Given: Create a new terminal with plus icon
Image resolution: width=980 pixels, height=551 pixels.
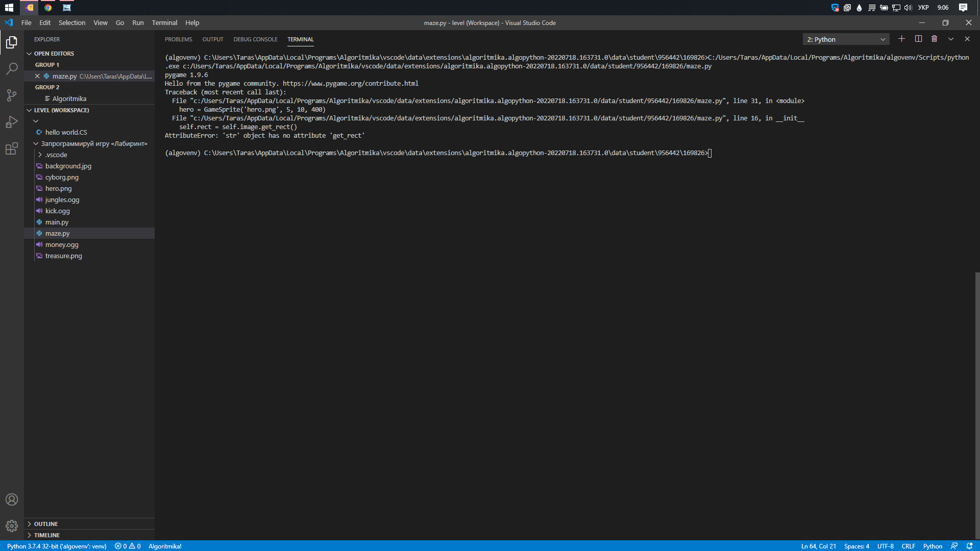Looking at the screenshot, I should tap(901, 39).
